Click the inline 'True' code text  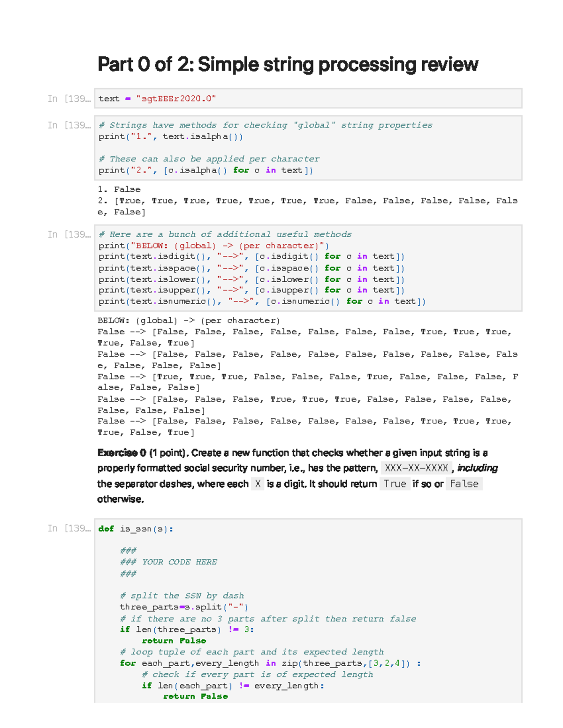395,484
